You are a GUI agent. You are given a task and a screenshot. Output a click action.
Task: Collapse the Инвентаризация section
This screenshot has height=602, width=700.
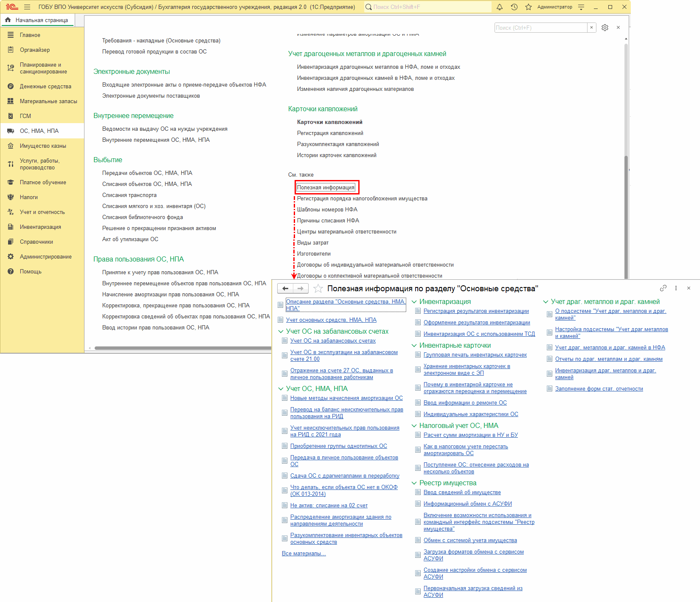coord(414,302)
